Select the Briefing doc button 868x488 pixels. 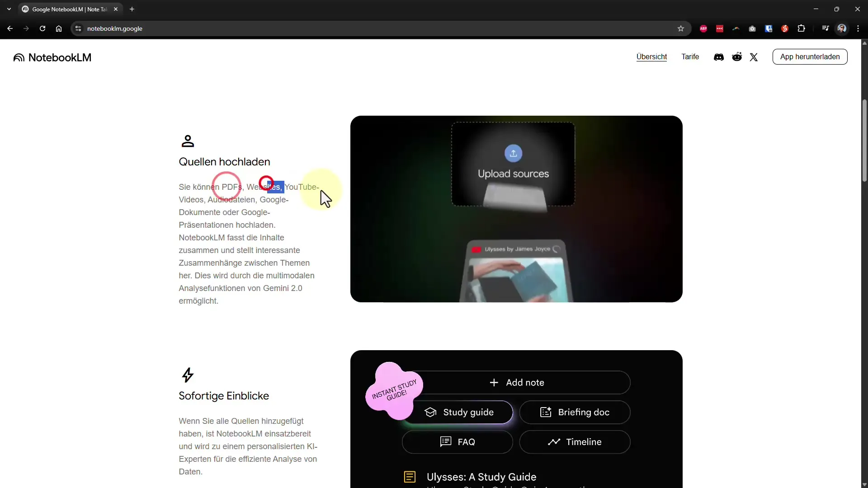pyautogui.click(x=575, y=412)
